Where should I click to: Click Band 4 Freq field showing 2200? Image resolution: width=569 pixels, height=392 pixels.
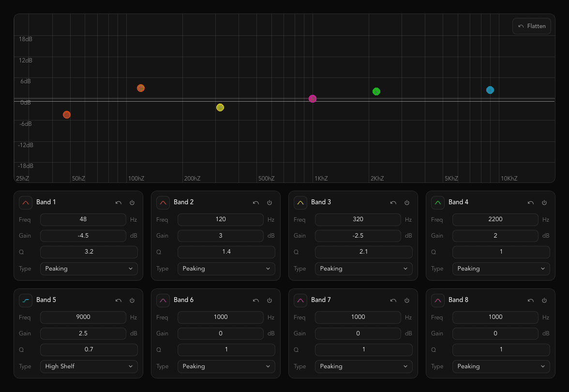pyautogui.click(x=495, y=220)
